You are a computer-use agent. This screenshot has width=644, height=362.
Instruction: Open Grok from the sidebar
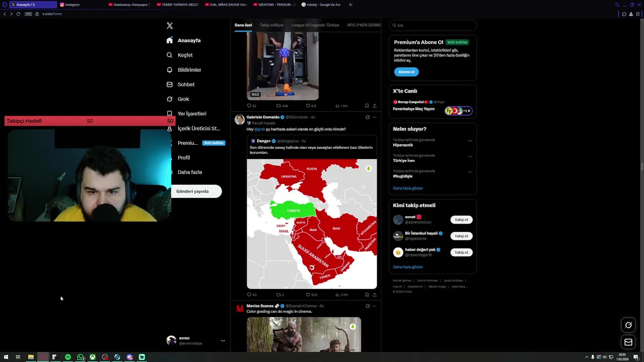[x=178, y=99]
